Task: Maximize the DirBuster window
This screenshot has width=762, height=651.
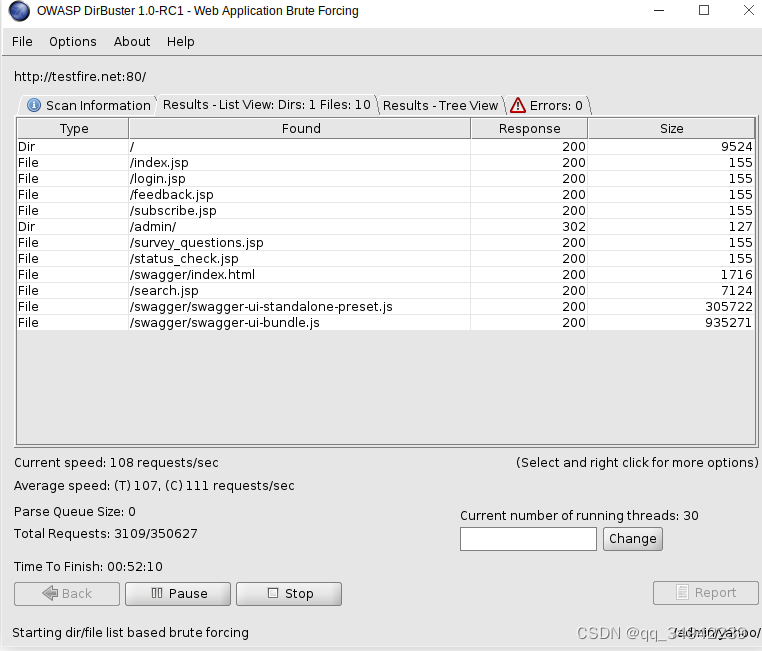Action: 704,10
